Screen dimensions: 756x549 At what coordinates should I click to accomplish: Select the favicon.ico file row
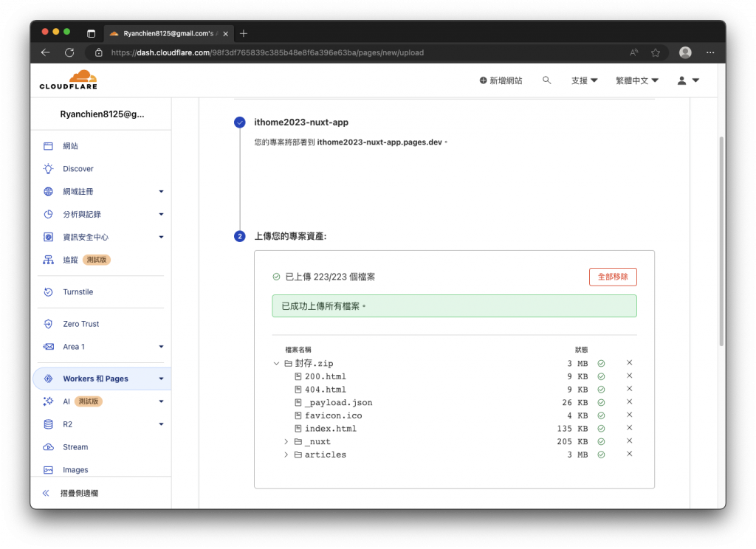[x=454, y=415]
